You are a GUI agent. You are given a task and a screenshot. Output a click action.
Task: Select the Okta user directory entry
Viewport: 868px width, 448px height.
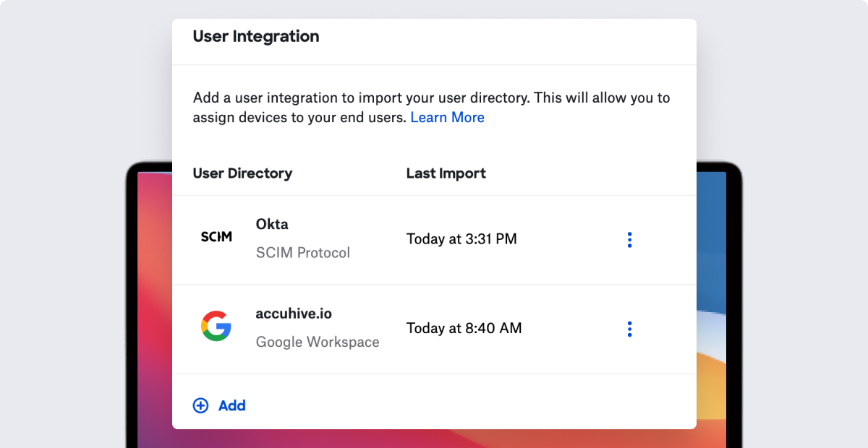click(272, 224)
